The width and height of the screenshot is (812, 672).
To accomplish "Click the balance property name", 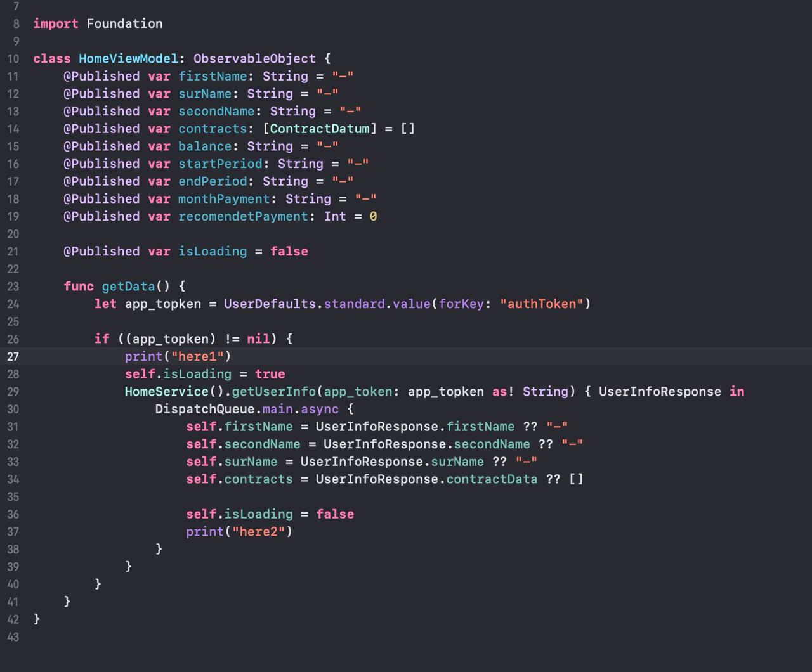I will 205,146.
